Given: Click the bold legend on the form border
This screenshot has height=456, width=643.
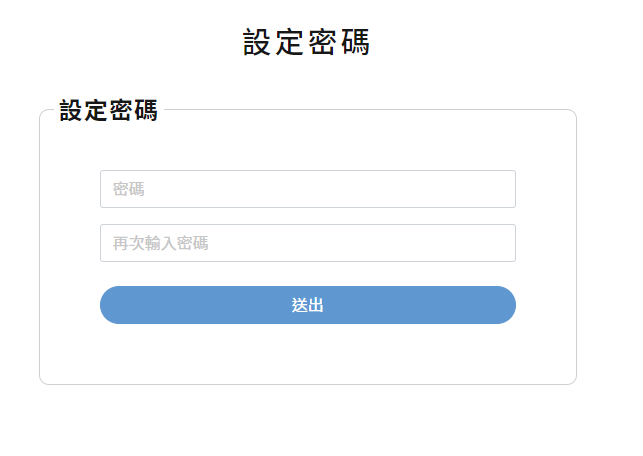Looking at the screenshot, I should (x=108, y=111).
